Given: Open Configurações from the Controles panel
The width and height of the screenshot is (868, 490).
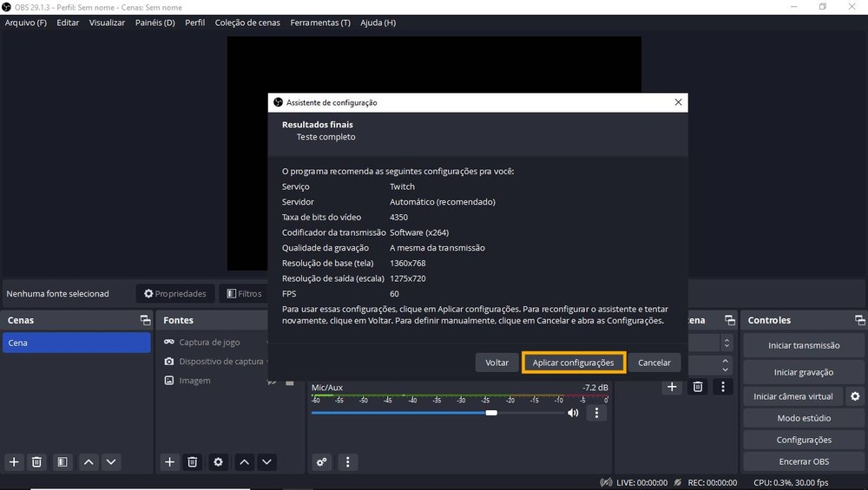Looking at the screenshot, I should tap(803, 440).
